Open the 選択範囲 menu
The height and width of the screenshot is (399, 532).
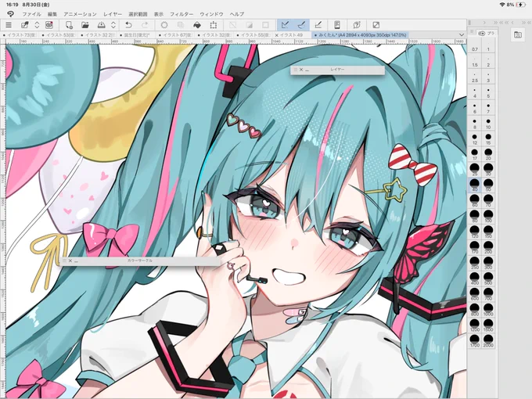click(x=138, y=14)
